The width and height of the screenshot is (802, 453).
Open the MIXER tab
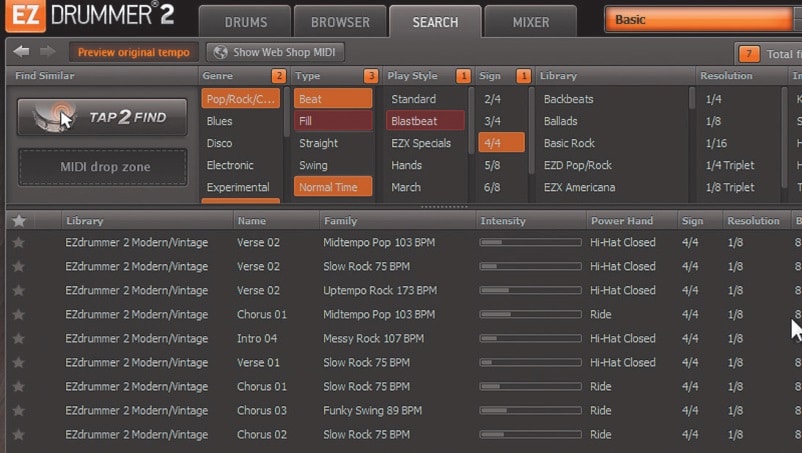[x=531, y=22]
